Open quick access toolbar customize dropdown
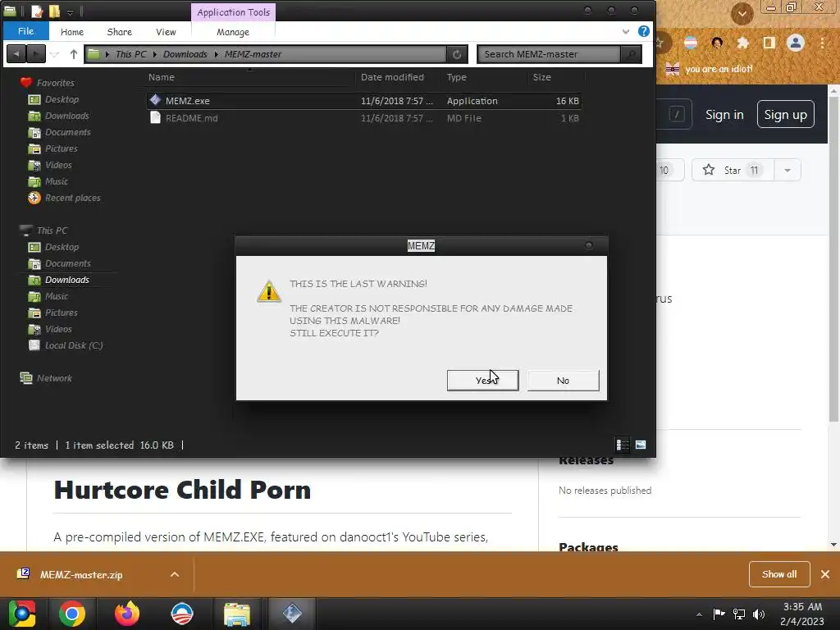The height and width of the screenshot is (630, 840). [71, 11]
